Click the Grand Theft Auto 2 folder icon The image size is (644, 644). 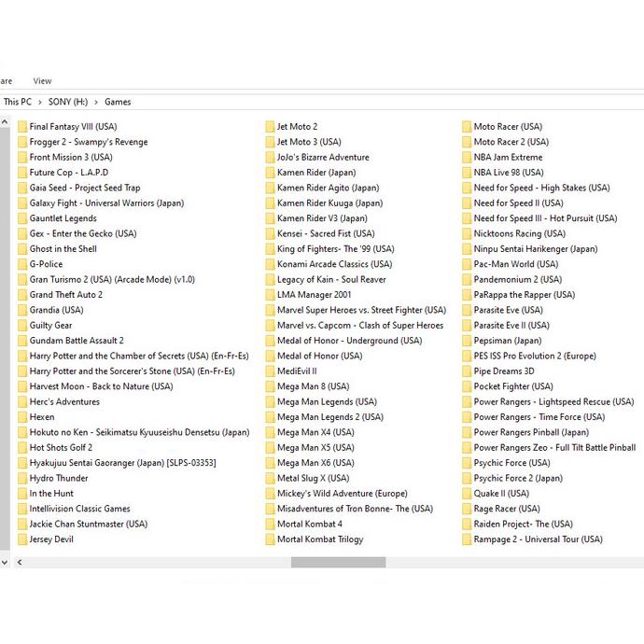coord(22,295)
